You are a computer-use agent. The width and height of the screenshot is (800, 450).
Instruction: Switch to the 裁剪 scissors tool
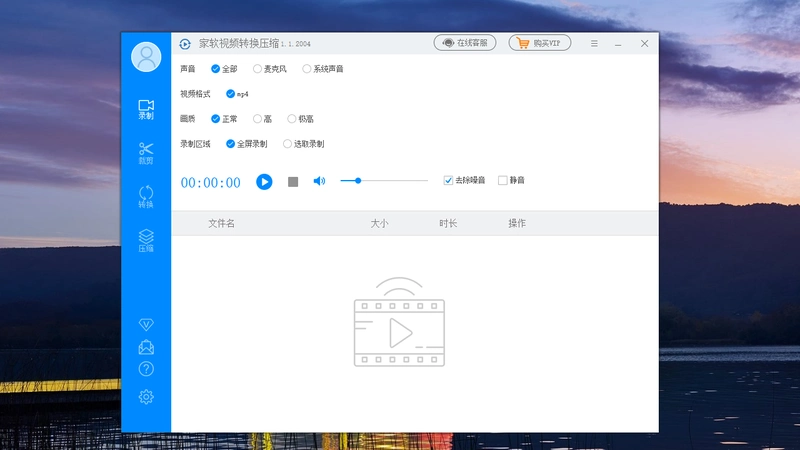tap(146, 153)
